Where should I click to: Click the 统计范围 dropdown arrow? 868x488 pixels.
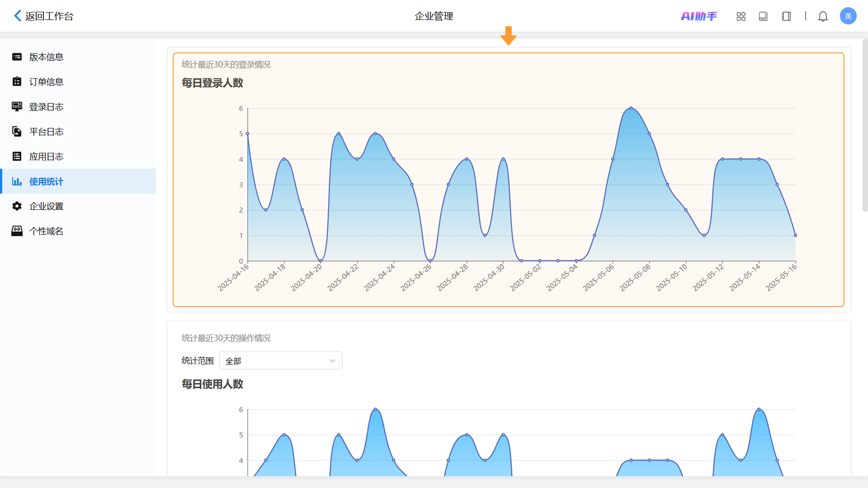[332, 361]
